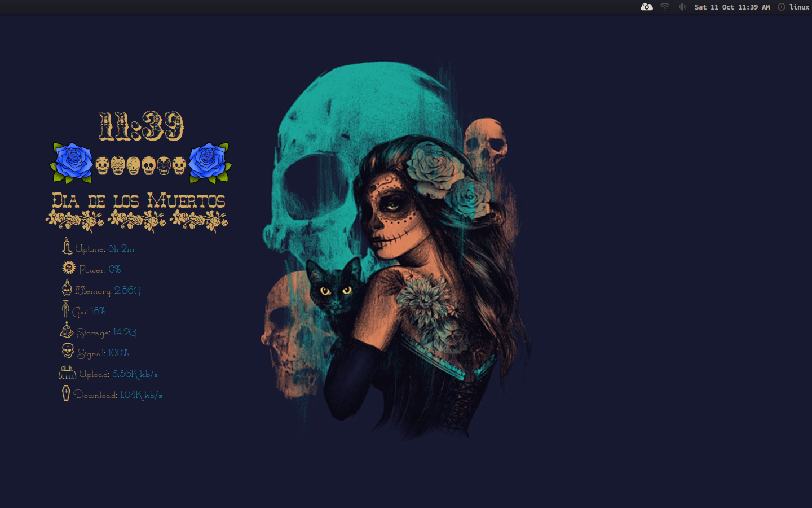Click the 'Signal: 100%' text
The height and width of the screenshot is (508, 812).
[x=103, y=353]
